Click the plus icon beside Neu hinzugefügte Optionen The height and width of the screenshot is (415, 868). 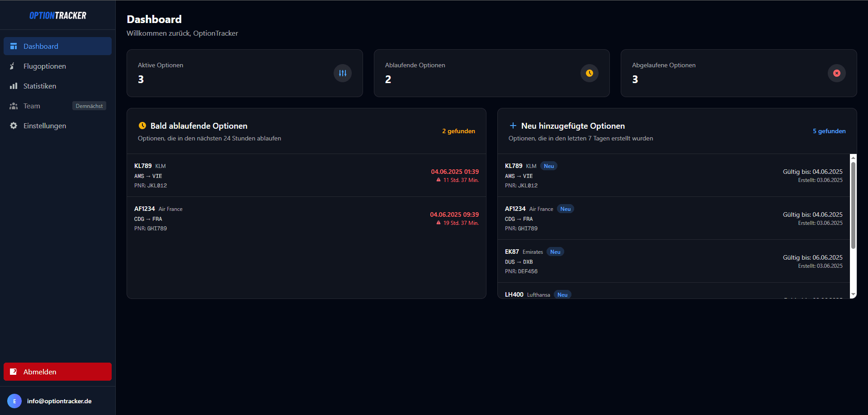(513, 126)
